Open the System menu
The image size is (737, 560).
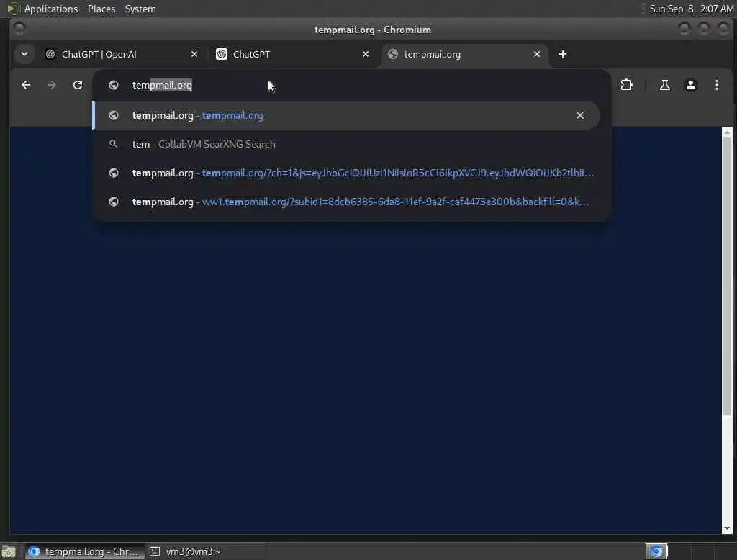point(140,9)
